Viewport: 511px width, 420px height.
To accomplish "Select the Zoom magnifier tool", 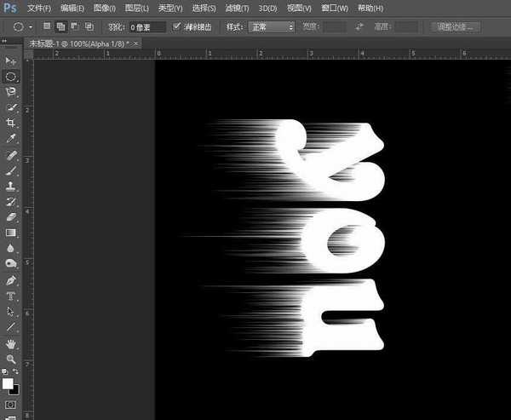I will click(11, 359).
